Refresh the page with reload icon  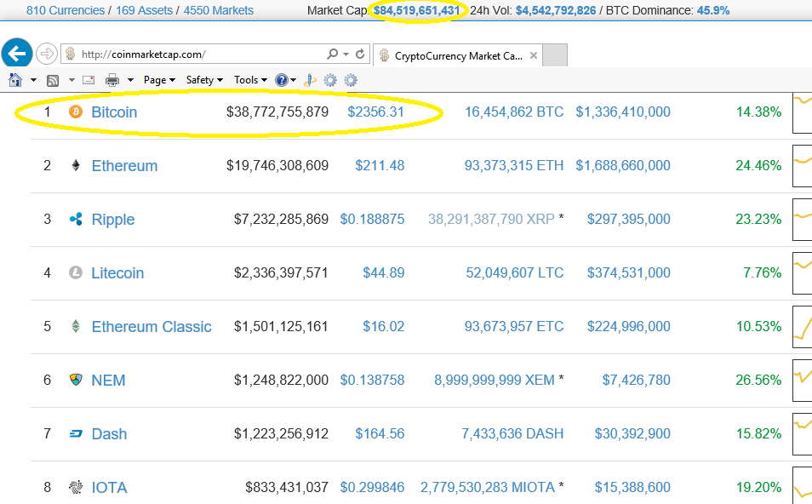360,54
